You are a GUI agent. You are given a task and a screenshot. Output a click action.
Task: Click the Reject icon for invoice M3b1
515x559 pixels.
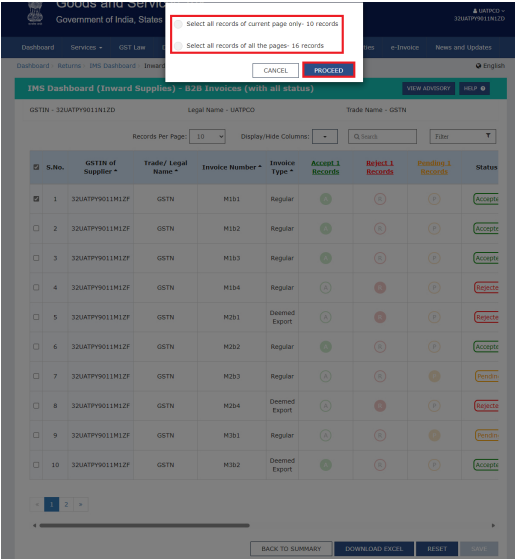point(380,435)
